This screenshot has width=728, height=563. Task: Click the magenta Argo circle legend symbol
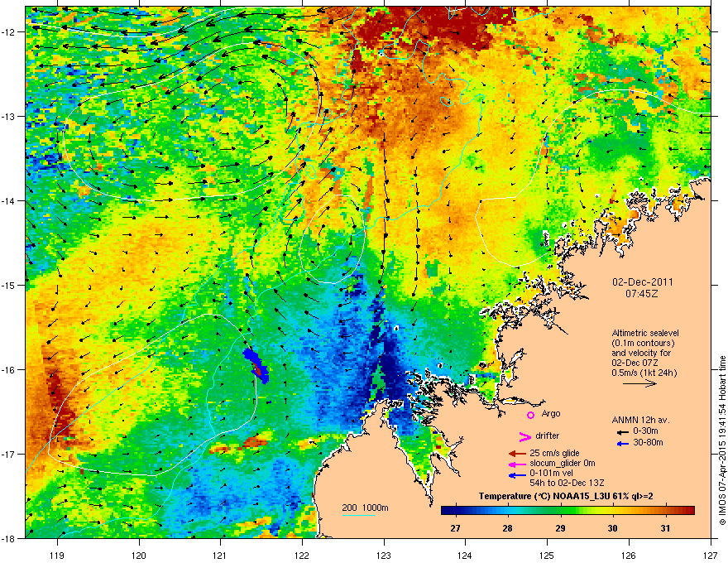point(530,415)
